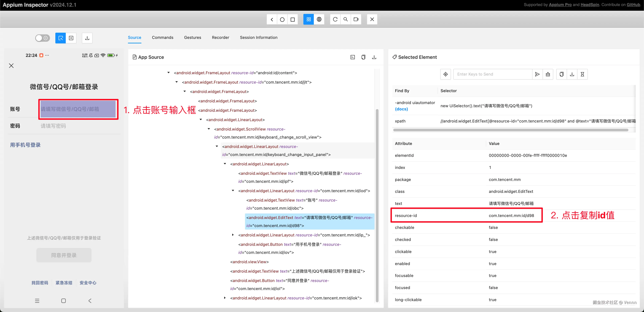Enable Select Elements mode button
This screenshot has height=312, width=644.
click(61, 38)
